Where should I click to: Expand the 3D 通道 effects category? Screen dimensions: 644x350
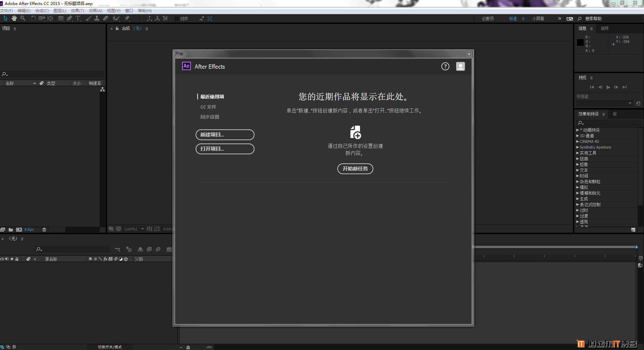[578, 136]
